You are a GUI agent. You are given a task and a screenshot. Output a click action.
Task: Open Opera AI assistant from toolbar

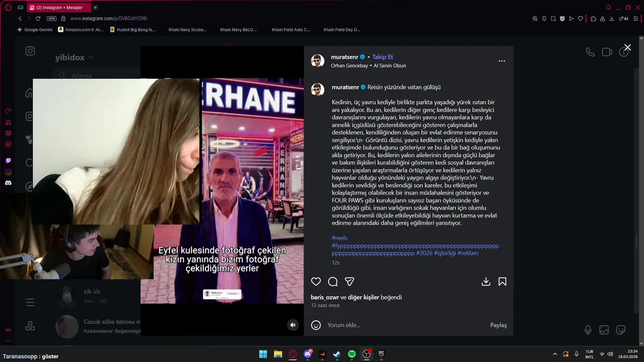point(623,19)
